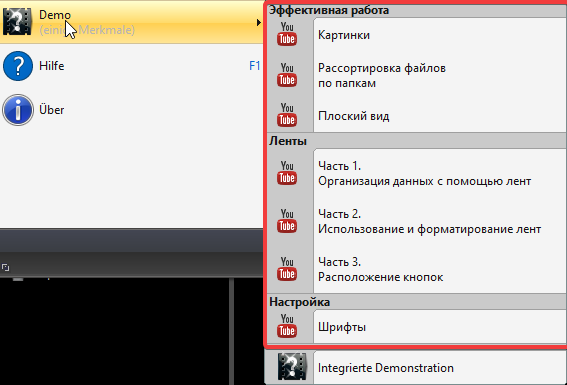The width and height of the screenshot is (567, 385).
Task: Click the YouTube icon beside Шрифты
Action: (287, 326)
